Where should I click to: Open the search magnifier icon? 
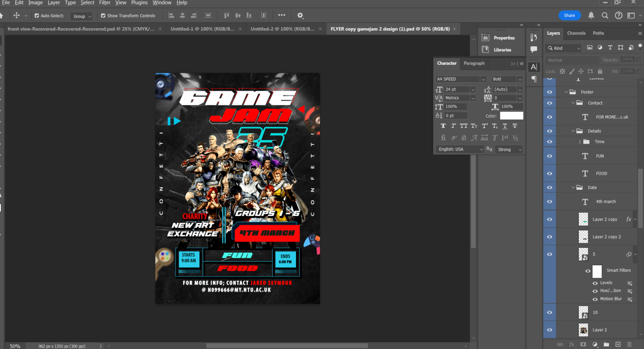[605, 15]
